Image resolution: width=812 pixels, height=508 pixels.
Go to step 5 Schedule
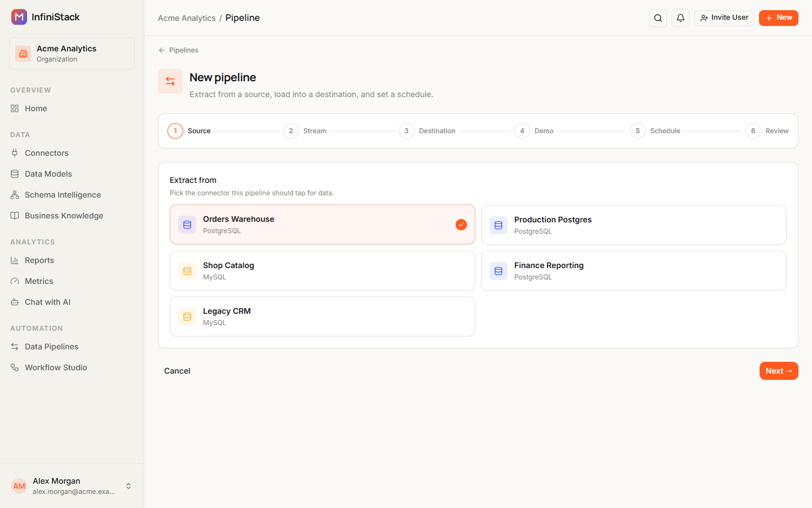point(655,131)
